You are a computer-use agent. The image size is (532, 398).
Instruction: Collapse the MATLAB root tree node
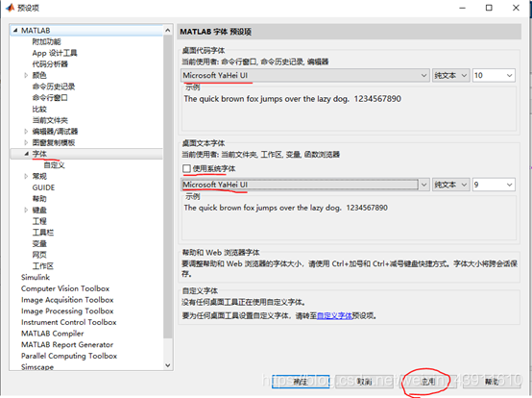pyautogui.click(x=15, y=30)
